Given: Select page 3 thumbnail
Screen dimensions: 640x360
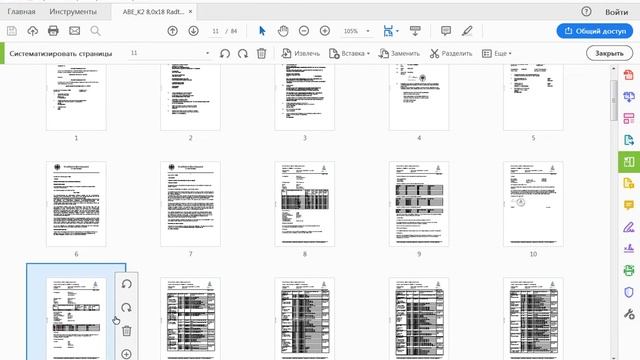Looking at the screenshot, I should (x=304, y=97).
